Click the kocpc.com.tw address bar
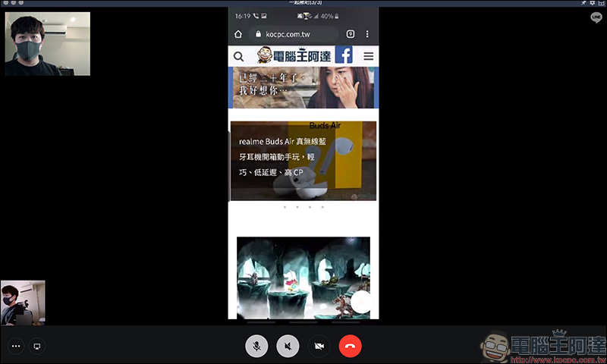The image size is (607, 364). 294,34
